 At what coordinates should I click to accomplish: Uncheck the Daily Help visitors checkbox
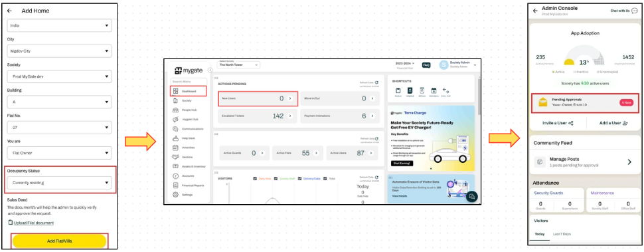256,178
